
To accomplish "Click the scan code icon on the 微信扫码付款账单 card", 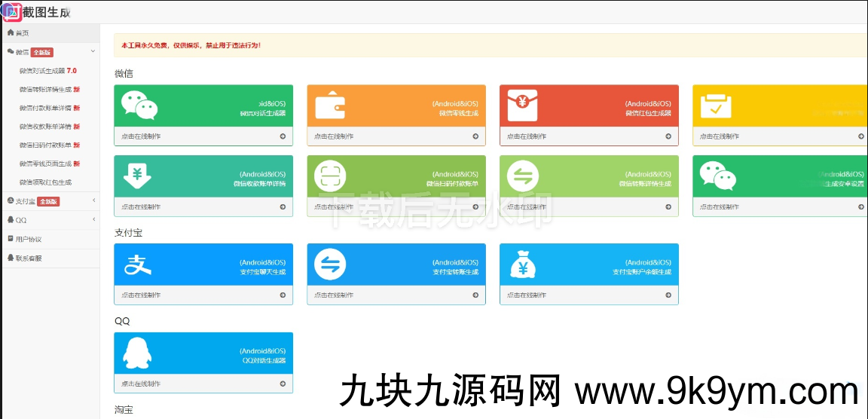I will click(x=330, y=176).
